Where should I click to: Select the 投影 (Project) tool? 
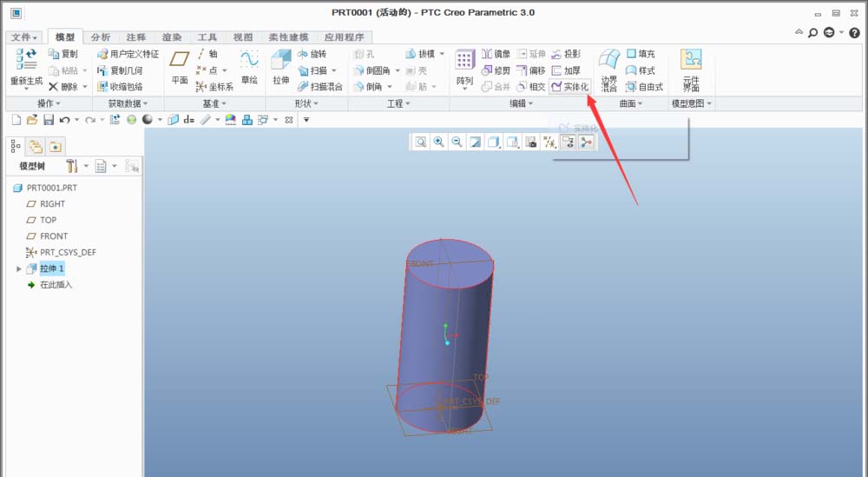point(566,54)
